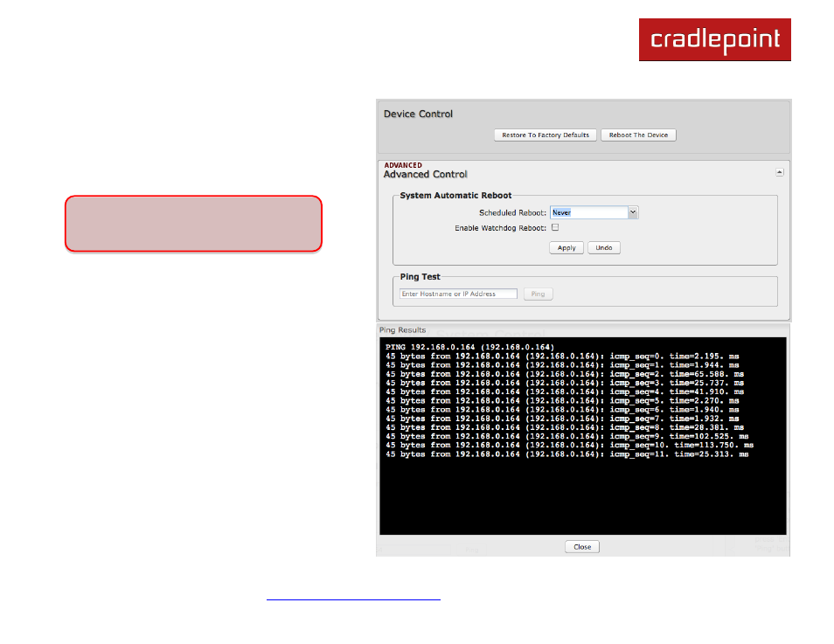Click the blue underlined link below
The image size is (834, 644).
click(353, 599)
